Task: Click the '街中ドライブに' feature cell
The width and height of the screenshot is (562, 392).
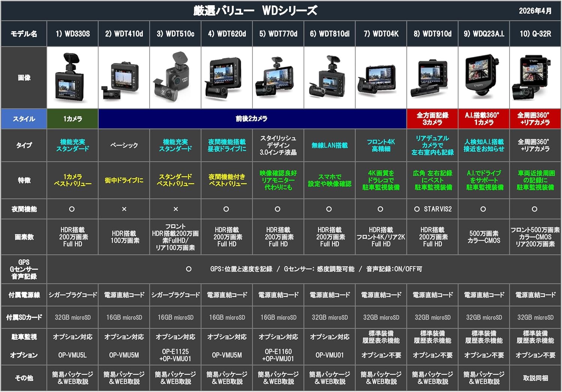Action: pyautogui.click(x=124, y=180)
